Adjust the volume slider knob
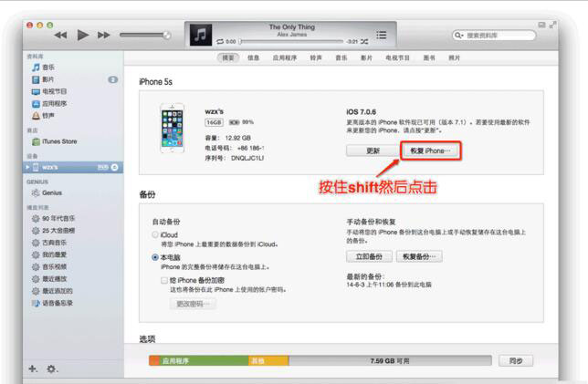 [x=166, y=36]
